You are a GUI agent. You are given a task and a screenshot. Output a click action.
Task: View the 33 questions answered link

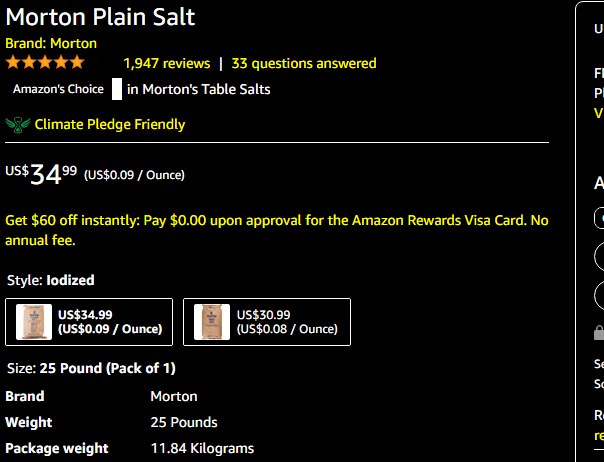tap(304, 63)
